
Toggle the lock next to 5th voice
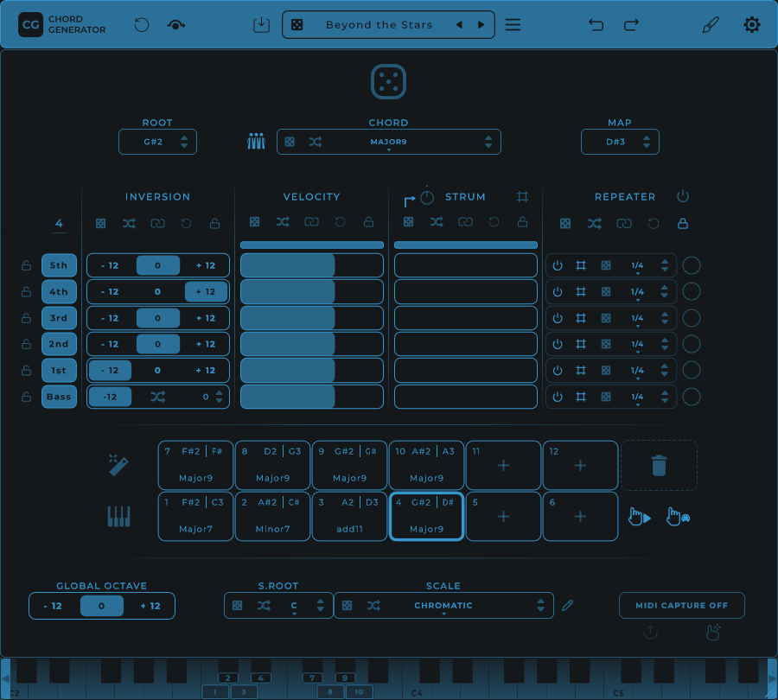27,266
